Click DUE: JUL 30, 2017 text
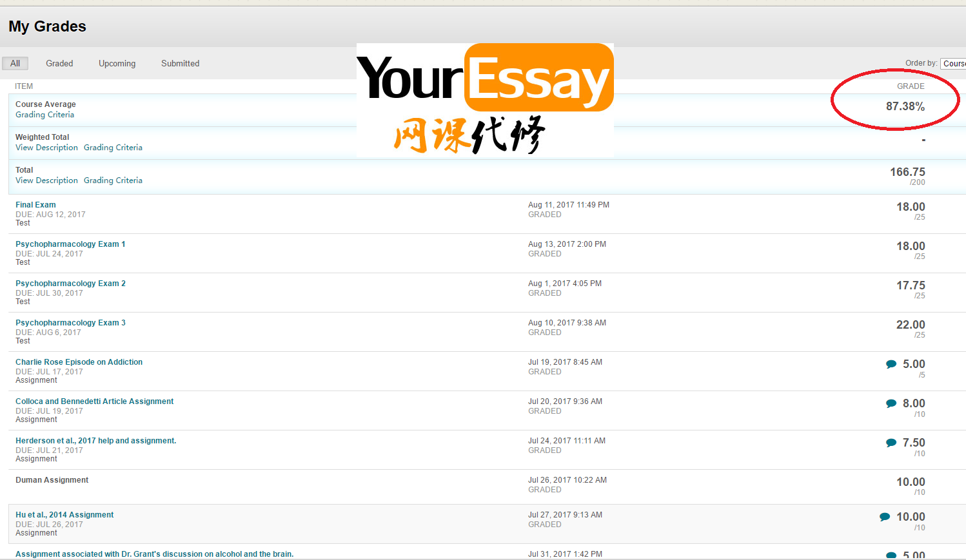The height and width of the screenshot is (560, 966). click(x=49, y=293)
